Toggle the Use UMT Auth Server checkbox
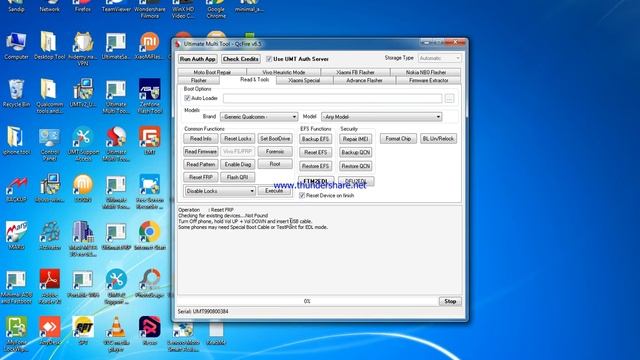The height and width of the screenshot is (360, 640). (269, 59)
